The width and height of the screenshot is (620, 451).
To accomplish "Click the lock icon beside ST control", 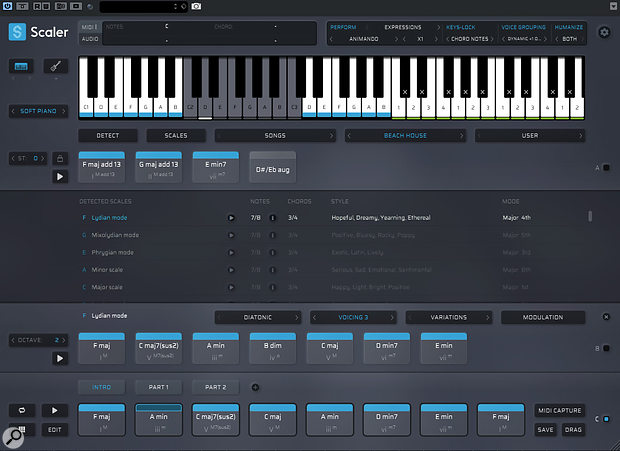I will coord(59,158).
